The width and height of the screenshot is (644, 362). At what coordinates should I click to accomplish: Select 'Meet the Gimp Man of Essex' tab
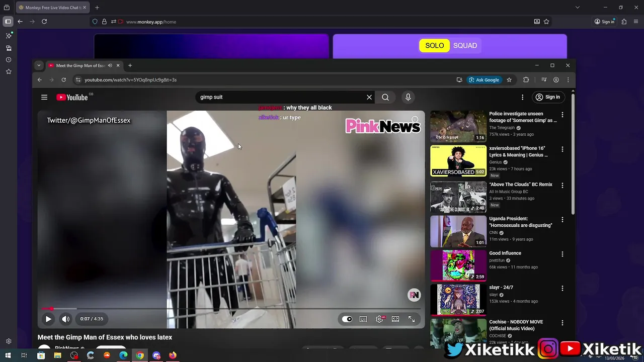[80, 65]
